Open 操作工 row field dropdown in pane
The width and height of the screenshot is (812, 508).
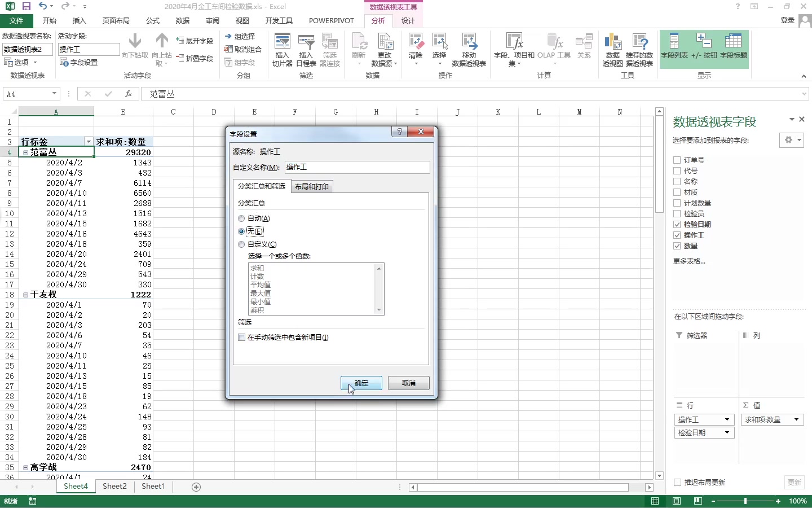click(x=727, y=419)
